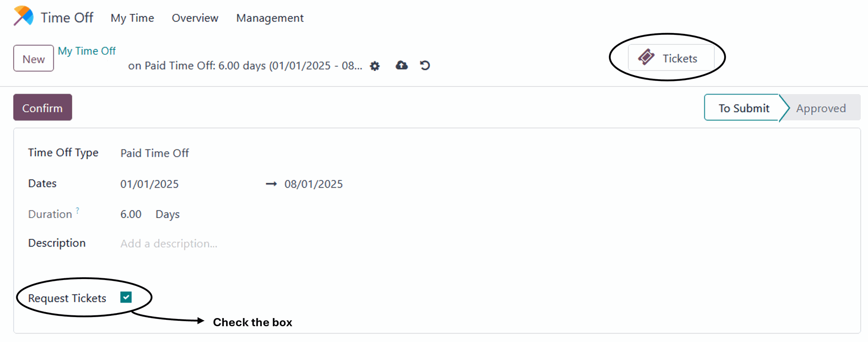Open the gear actions menu
The height and width of the screenshot is (342, 868).
coord(375,66)
